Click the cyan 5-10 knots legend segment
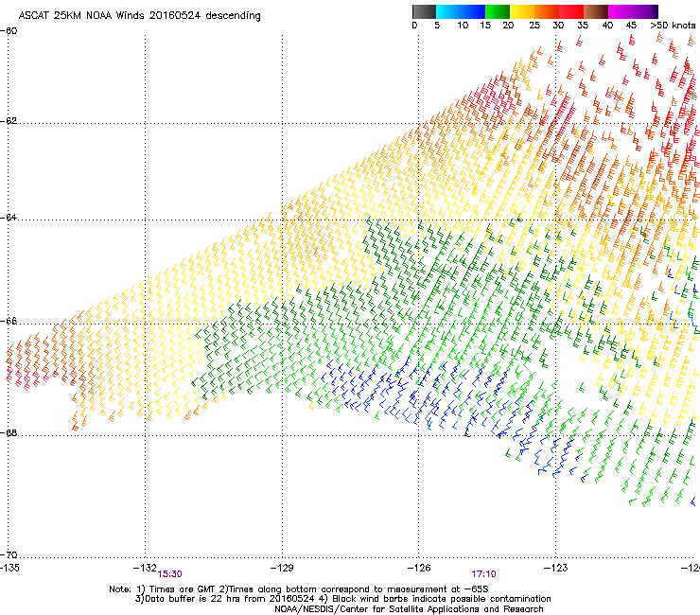Viewport: 700px width, 615px height. coord(448,11)
